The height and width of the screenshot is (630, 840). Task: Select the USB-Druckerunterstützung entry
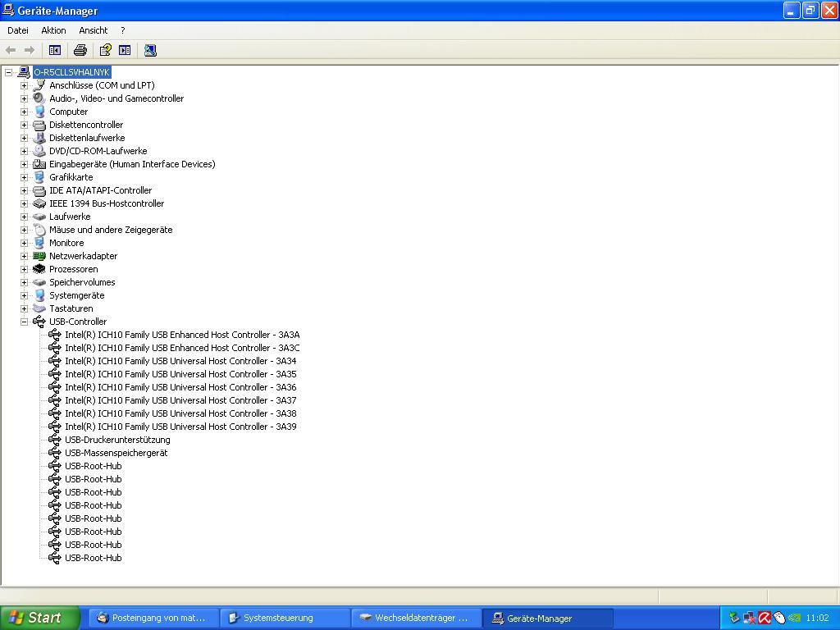117,440
